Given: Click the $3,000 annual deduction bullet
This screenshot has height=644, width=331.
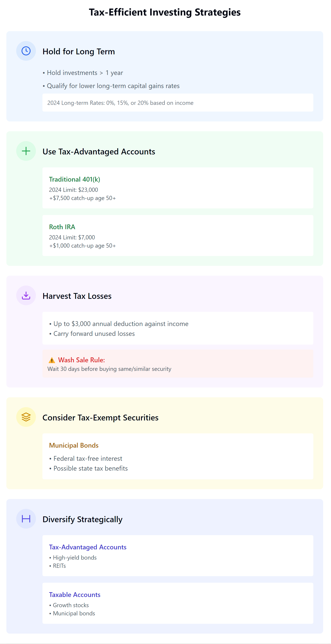Looking at the screenshot, I should (x=121, y=324).
